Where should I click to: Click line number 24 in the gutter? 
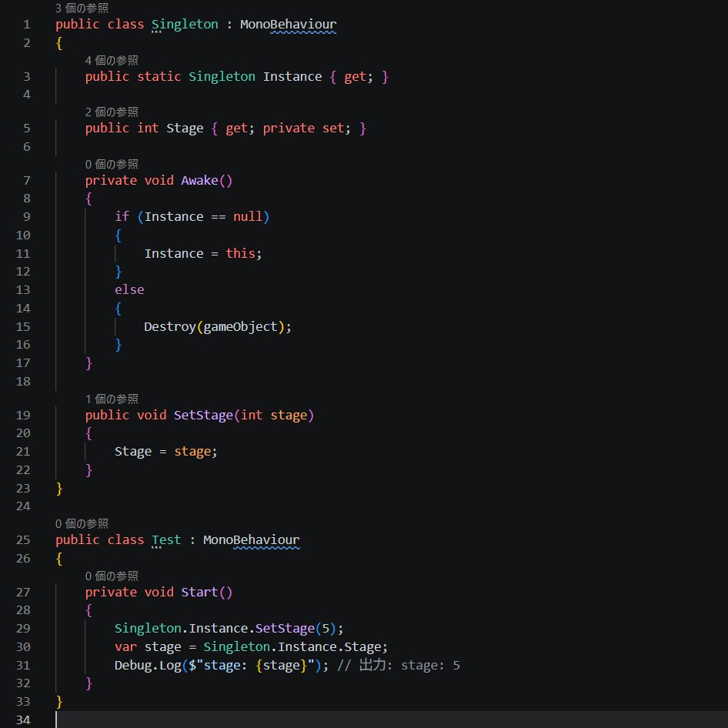(x=23, y=506)
